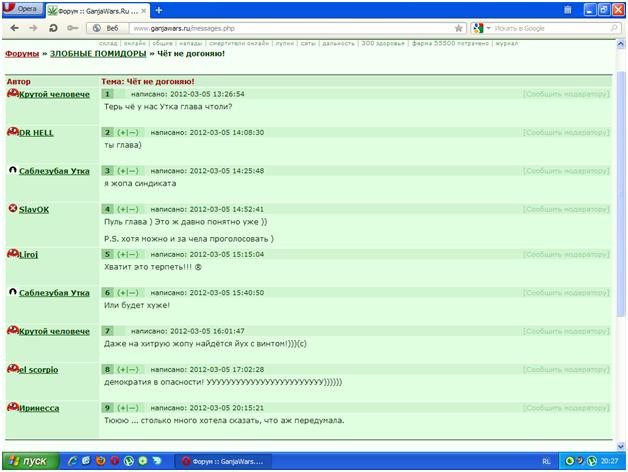
Task: Bookmark page with the star icon
Action: pyautogui.click(x=459, y=28)
